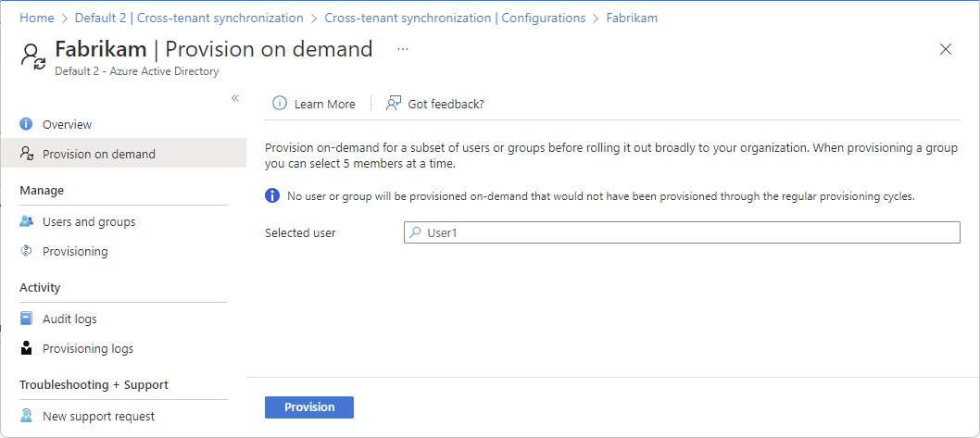This screenshot has height=438, width=980.
Task: Close the Provision on demand blade
Action: tap(946, 49)
